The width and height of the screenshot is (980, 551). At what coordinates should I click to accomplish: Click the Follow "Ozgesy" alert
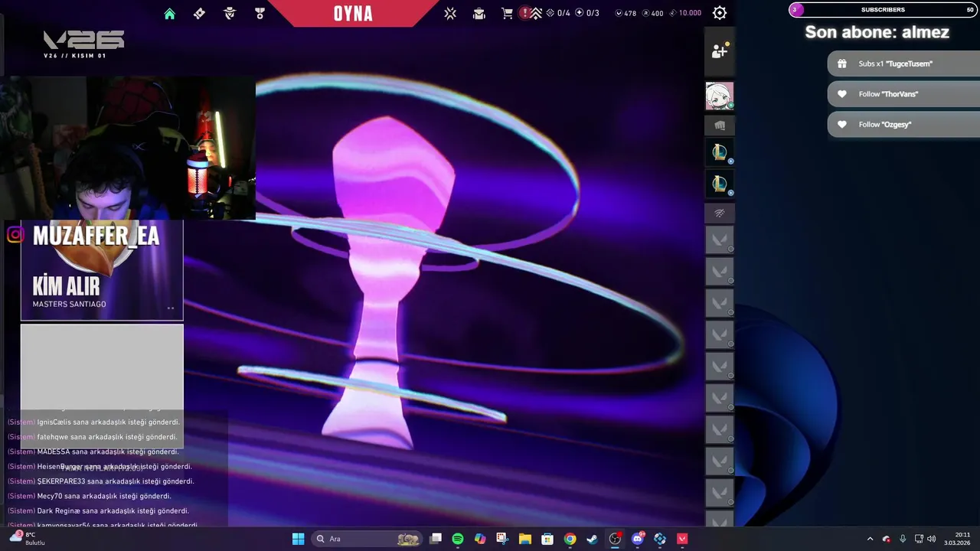tap(903, 125)
